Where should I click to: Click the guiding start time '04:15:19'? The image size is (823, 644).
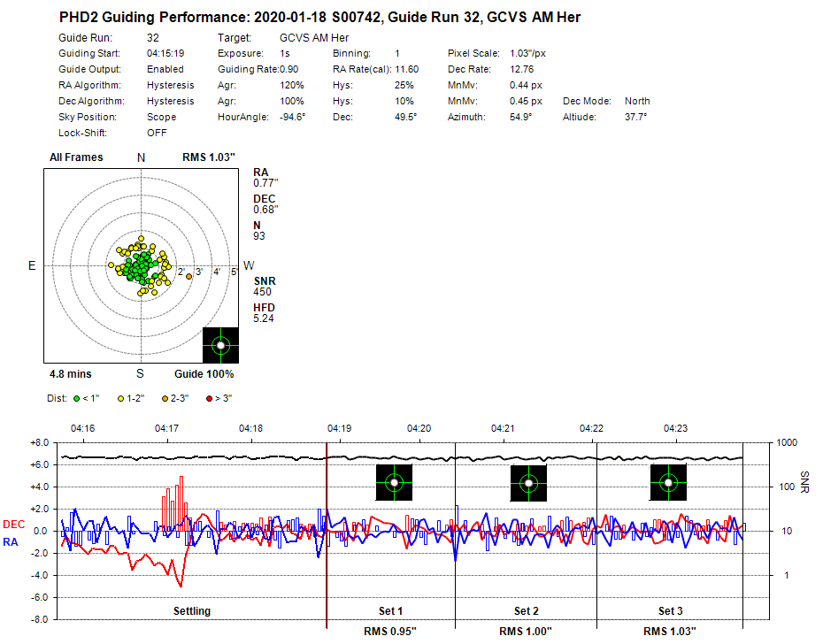165,54
